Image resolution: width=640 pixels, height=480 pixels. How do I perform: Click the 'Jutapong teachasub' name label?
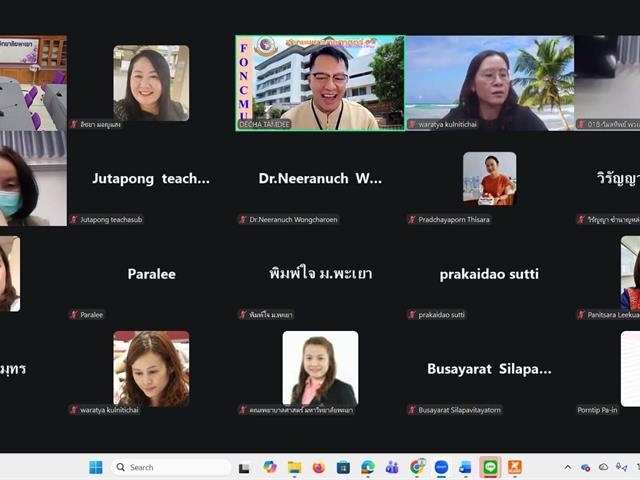(111, 220)
